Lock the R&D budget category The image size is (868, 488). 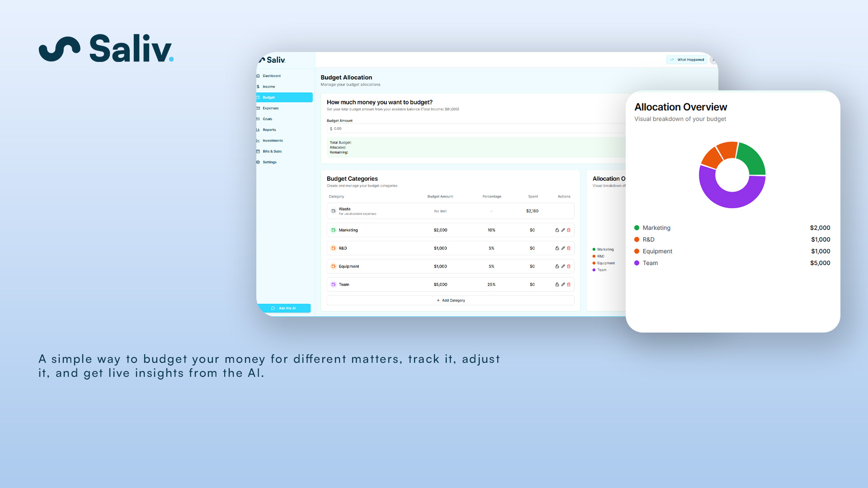[557, 248]
